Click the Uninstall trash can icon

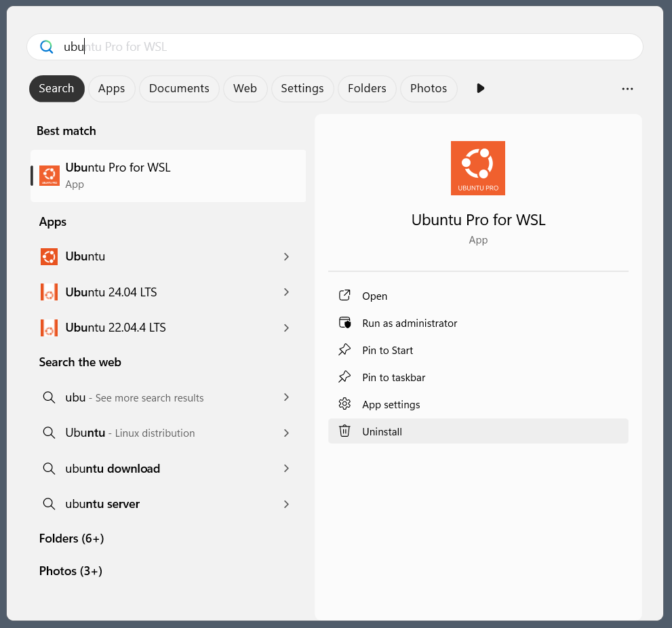pos(344,431)
